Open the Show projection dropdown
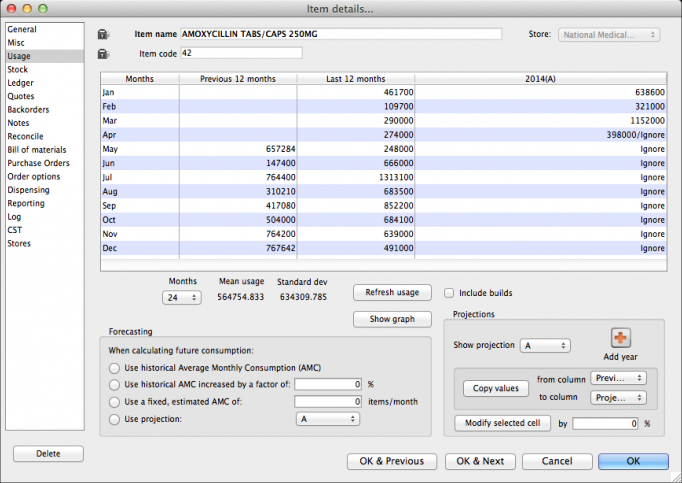The height and width of the screenshot is (483, 682). click(x=545, y=345)
